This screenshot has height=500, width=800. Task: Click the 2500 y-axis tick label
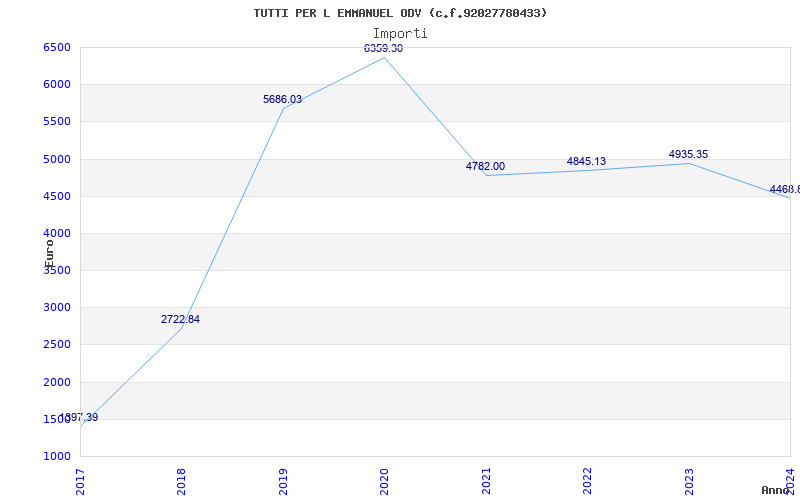tap(57, 345)
